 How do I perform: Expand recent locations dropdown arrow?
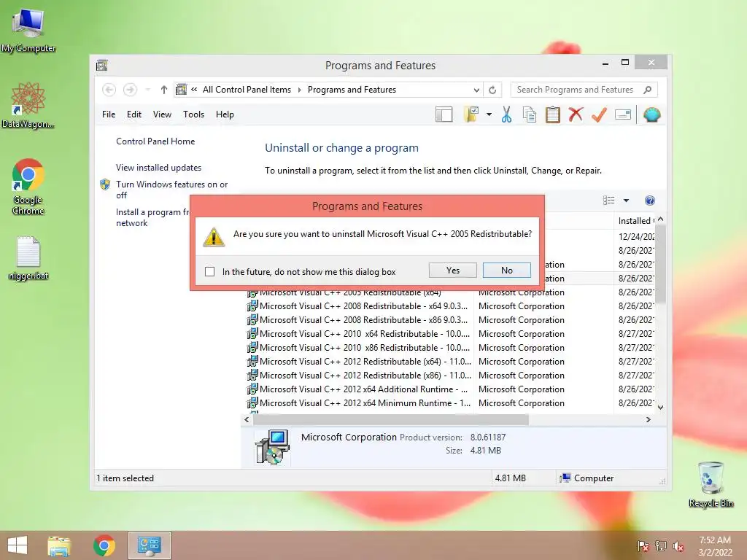tap(147, 90)
